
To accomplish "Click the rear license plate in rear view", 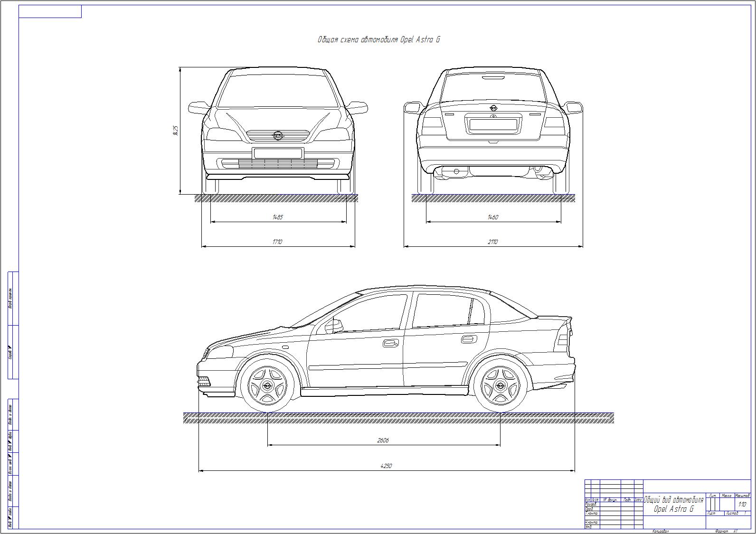I will click(x=493, y=124).
